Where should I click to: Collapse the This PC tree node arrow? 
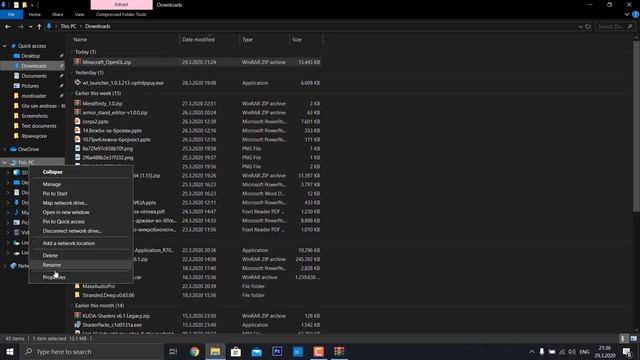pyautogui.click(x=4, y=162)
